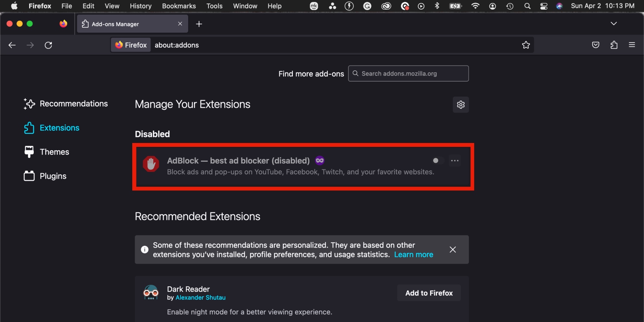
Task: Click the Firefox view icon beside tabs
Action: pyautogui.click(x=63, y=24)
